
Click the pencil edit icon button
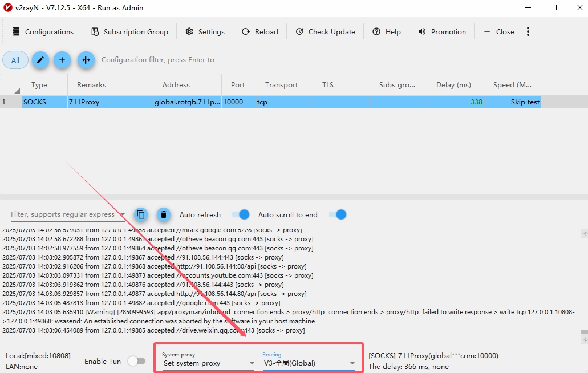click(x=40, y=60)
